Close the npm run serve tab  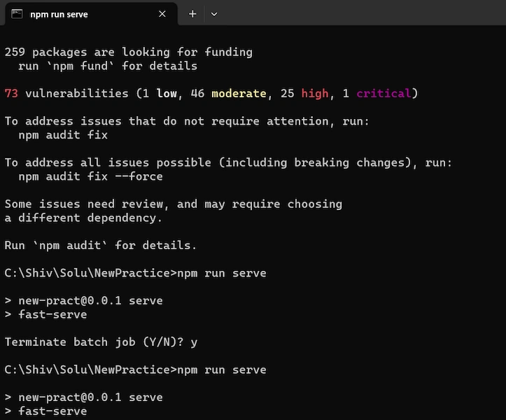click(x=162, y=14)
